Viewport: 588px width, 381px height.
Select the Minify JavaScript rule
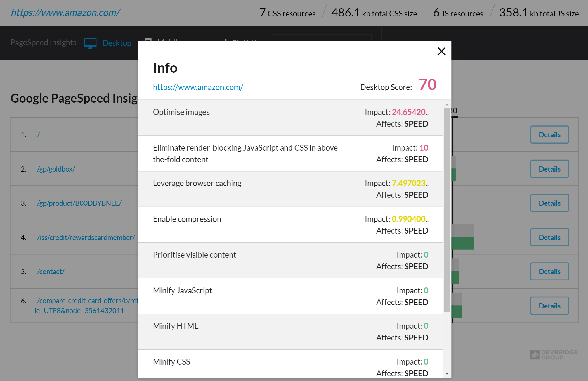[x=291, y=296]
